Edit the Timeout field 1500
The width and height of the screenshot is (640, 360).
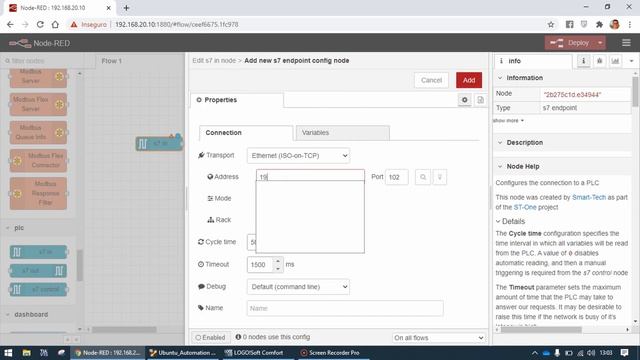click(x=260, y=265)
